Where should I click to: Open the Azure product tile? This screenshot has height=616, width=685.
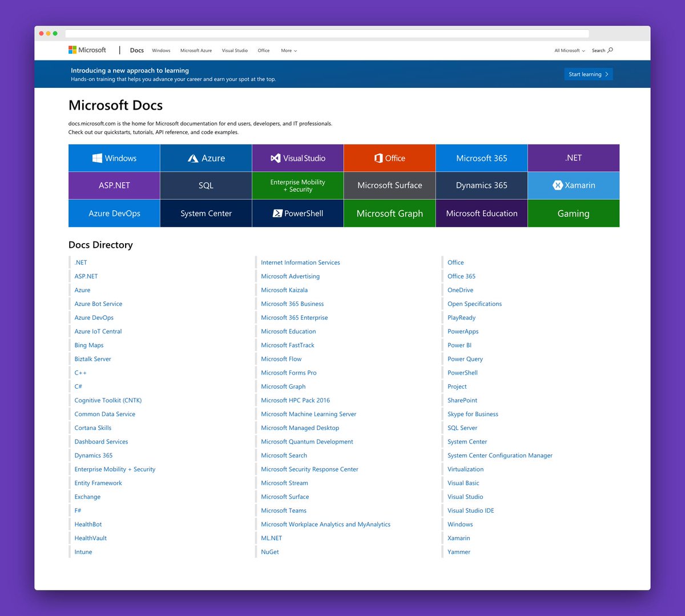[x=206, y=158]
